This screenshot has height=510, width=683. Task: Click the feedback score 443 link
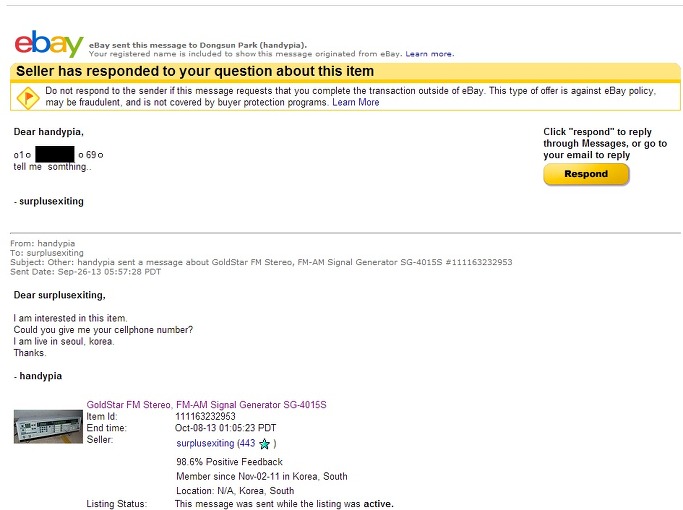pyautogui.click(x=247, y=443)
